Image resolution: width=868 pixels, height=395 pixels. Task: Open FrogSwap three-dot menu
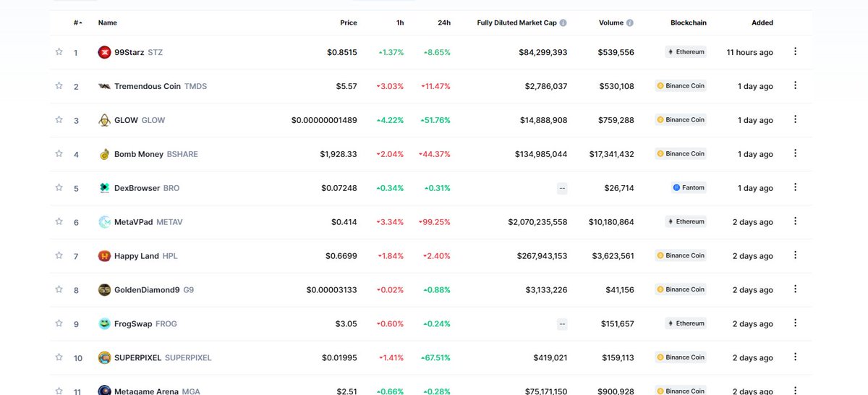click(x=795, y=323)
